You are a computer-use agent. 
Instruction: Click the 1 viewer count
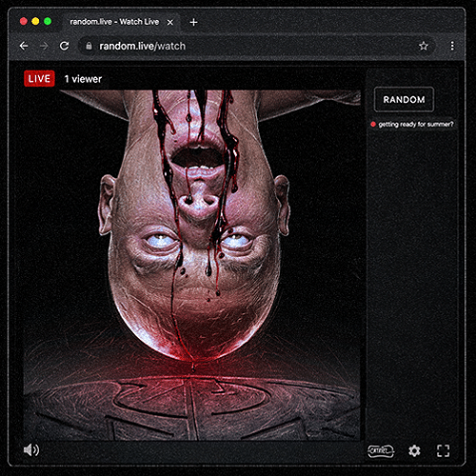pyautogui.click(x=83, y=79)
